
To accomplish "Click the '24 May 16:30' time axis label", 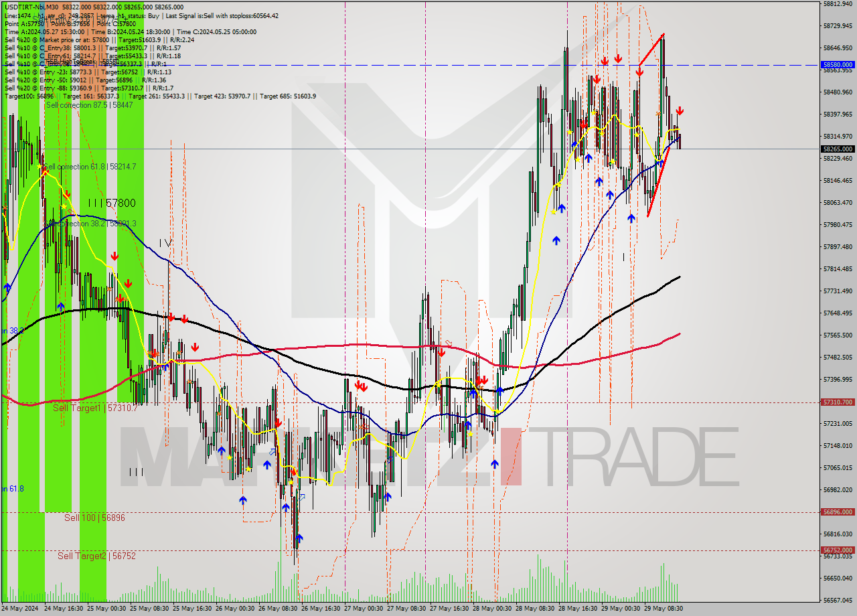I will pyautogui.click(x=64, y=609).
